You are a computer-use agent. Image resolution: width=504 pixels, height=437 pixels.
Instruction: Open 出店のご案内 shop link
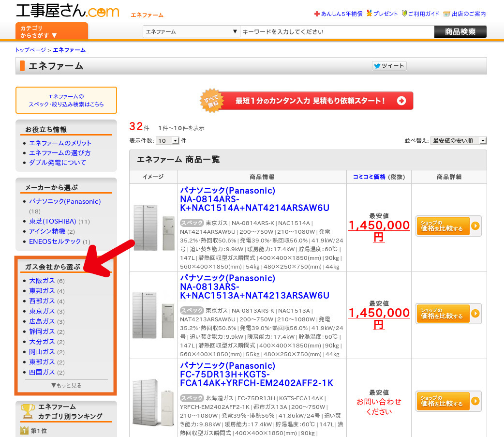[x=464, y=14]
